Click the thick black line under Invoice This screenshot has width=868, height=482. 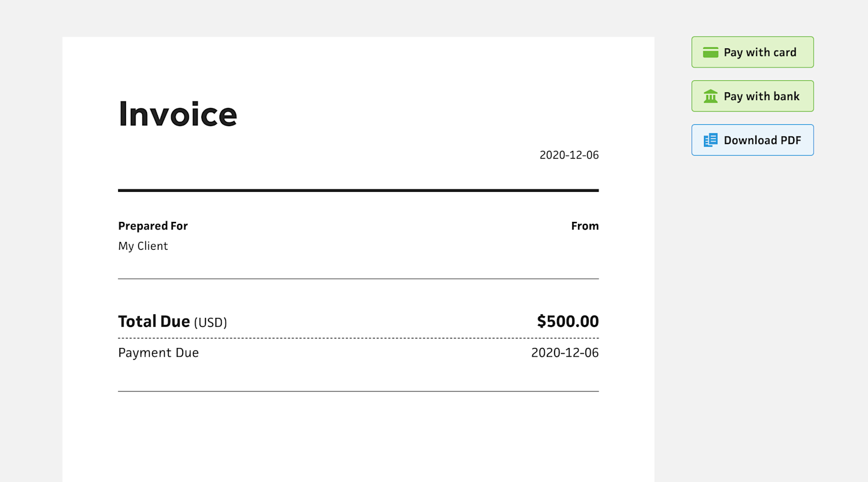pyautogui.click(x=358, y=191)
